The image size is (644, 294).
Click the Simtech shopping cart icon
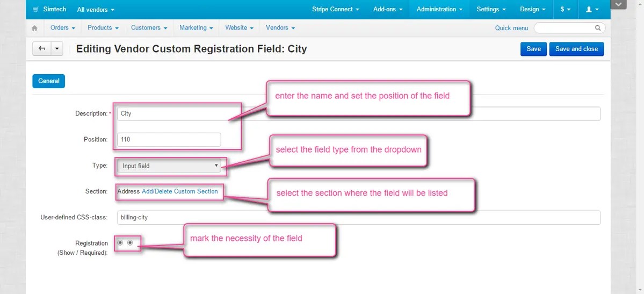coord(35,10)
